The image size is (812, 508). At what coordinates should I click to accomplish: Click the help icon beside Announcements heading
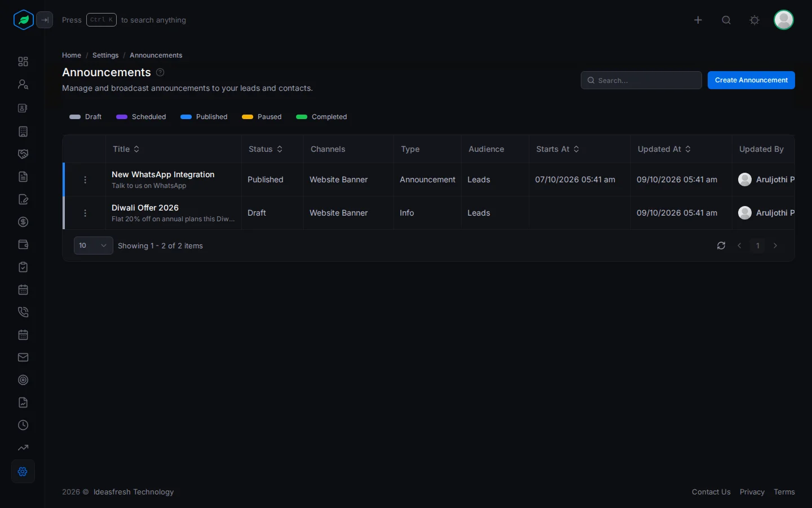[160, 72]
